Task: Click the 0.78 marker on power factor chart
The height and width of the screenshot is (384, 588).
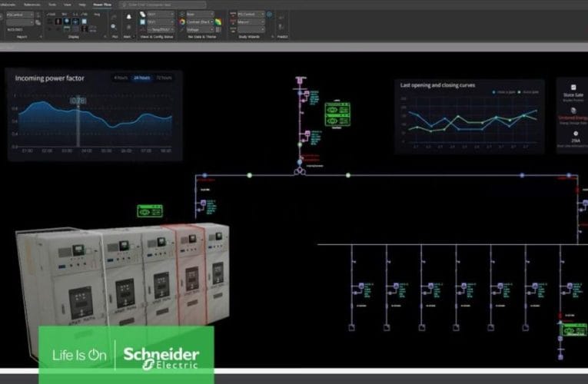Action: pyautogui.click(x=78, y=101)
